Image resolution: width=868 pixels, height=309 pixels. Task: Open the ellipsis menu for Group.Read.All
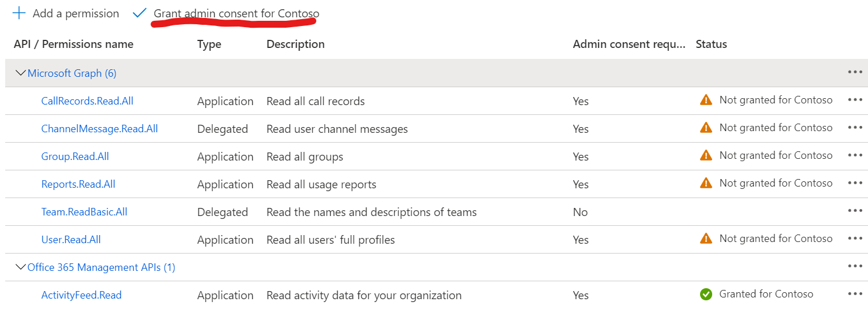point(855,155)
